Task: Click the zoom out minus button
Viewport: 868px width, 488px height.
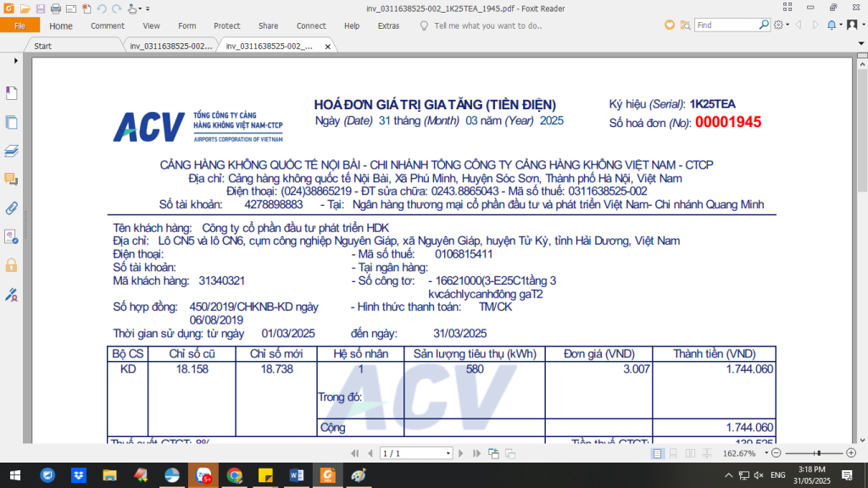Action: (x=776, y=453)
